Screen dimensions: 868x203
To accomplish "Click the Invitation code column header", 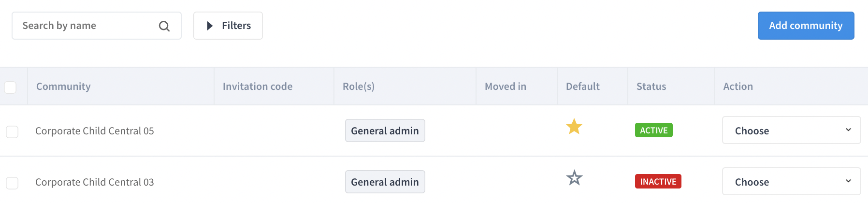I will (x=258, y=87).
